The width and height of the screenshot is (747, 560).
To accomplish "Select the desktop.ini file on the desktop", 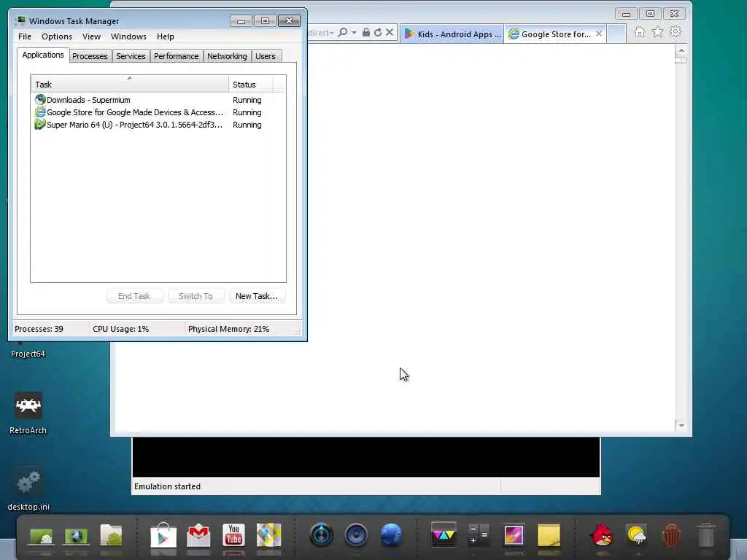I will tap(28, 489).
